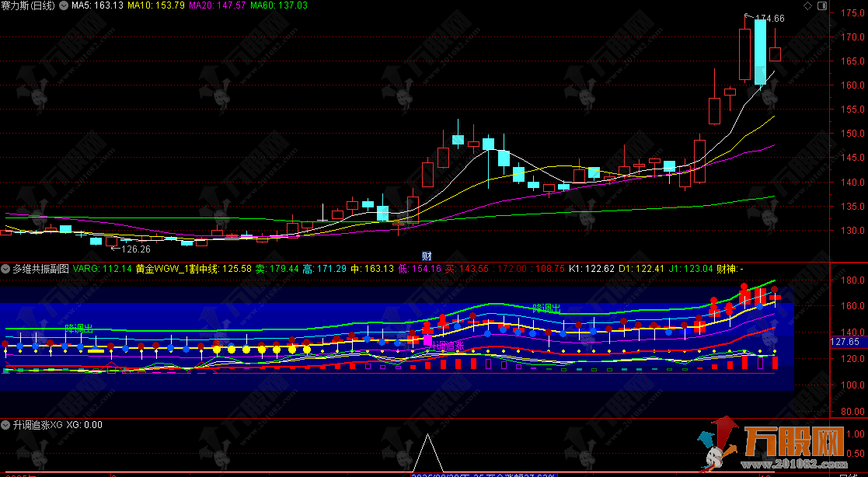Click the magenta signal square near 升调追涨 label

click(x=427, y=340)
